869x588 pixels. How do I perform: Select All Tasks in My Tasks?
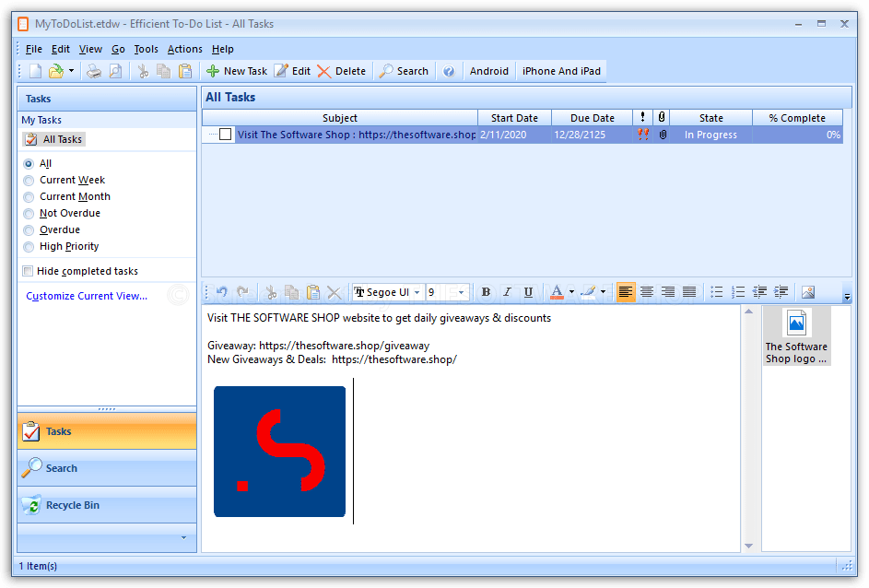[54, 139]
